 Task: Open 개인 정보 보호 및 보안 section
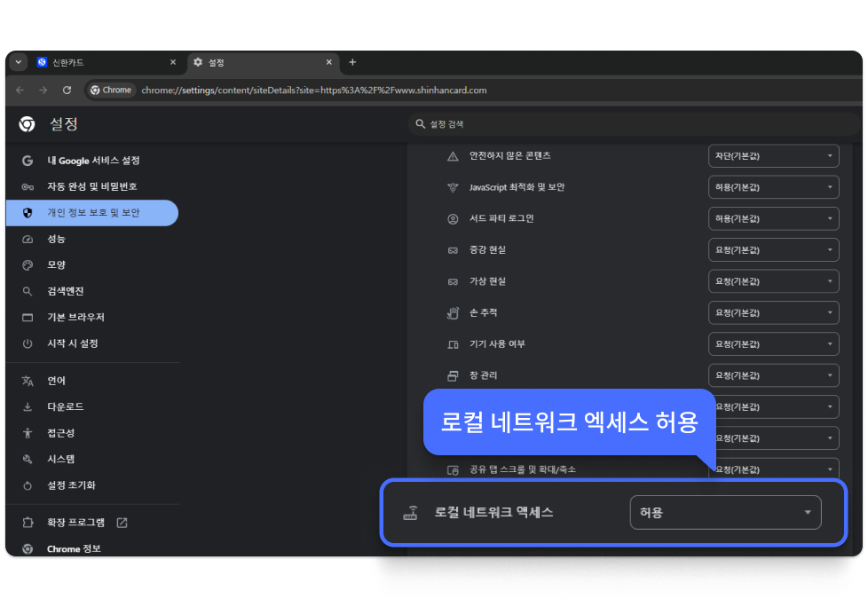pyautogui.click(x=92, y=213)
